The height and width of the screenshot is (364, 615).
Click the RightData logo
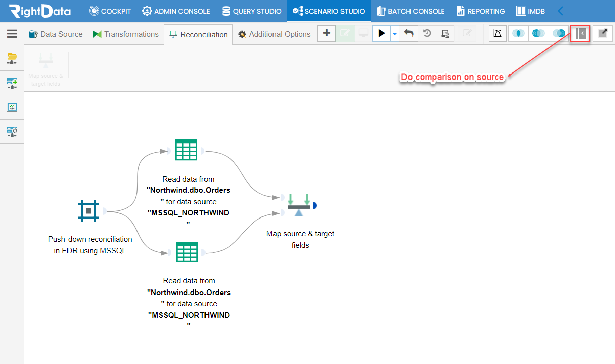point(40,11)
